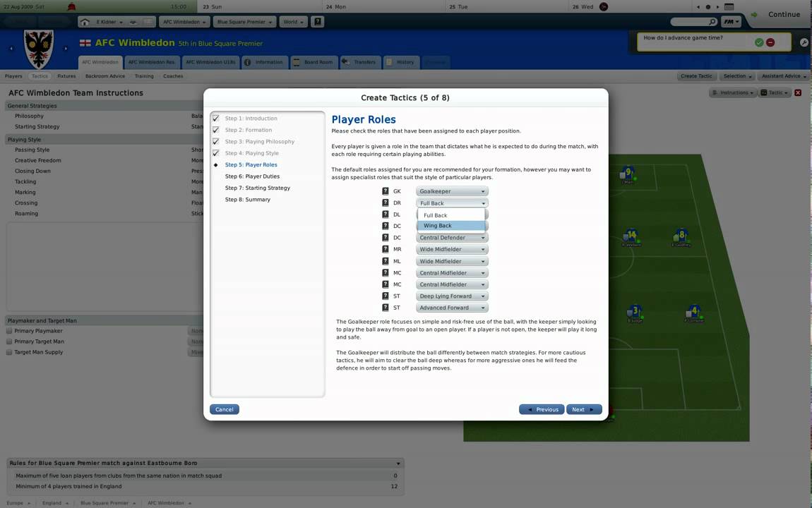The image size is (812, 508).
Task: Toggle Target Man Supply checkbox
Action: (8, 352)
